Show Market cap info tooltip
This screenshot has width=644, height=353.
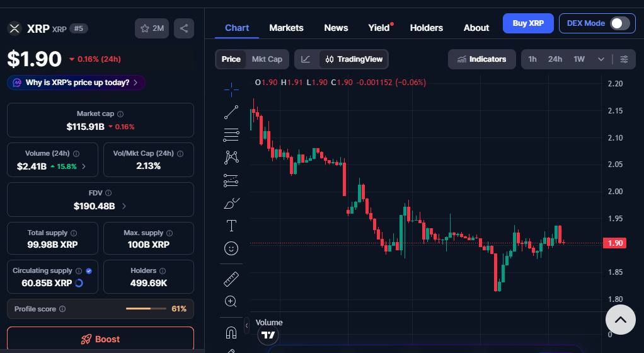coord(120,114)
